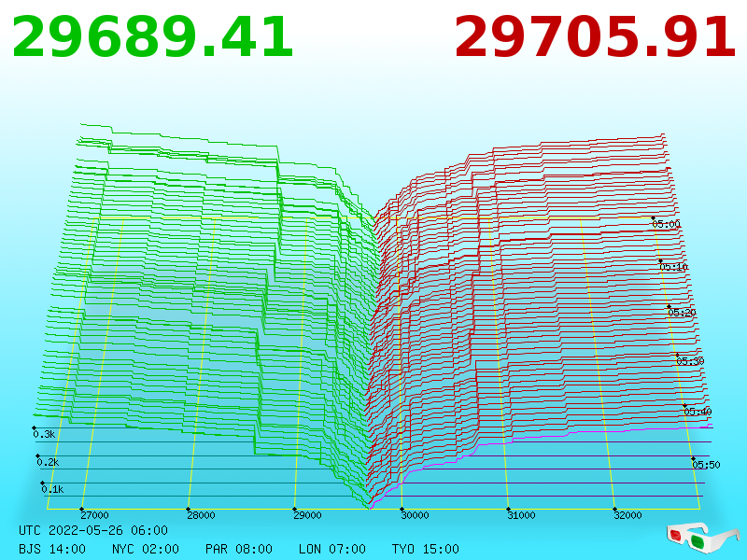This screenshot has height=560, width=747.
Task: Click the 05:10 time axis marker
Action: [x=673, y=267]
